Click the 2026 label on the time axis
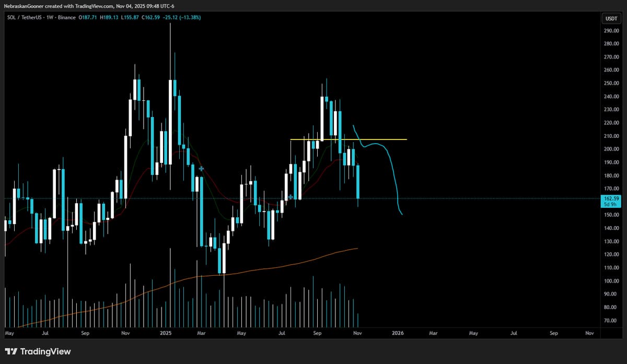 click(398, 333)
